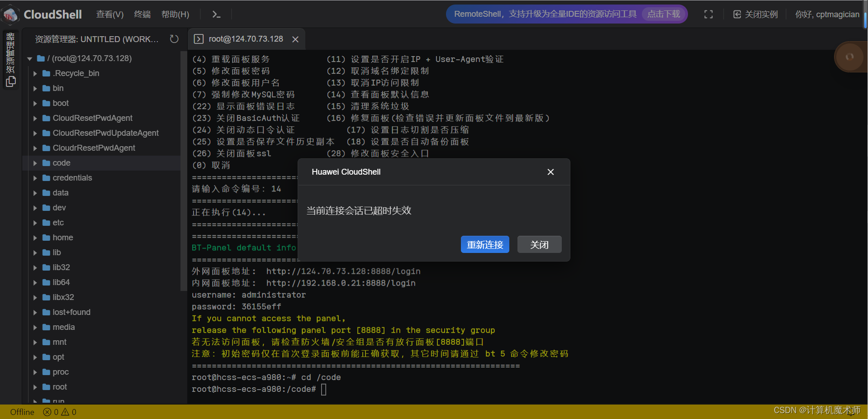This screenshot has height=419, width=868.
Task: Expand the data folder arrow
Action: tap(35, 193)
